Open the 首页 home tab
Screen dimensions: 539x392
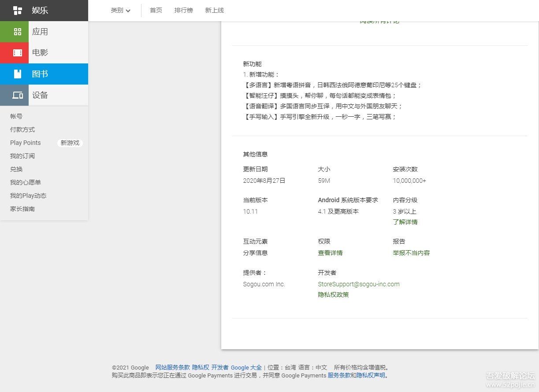coord(156,10)
